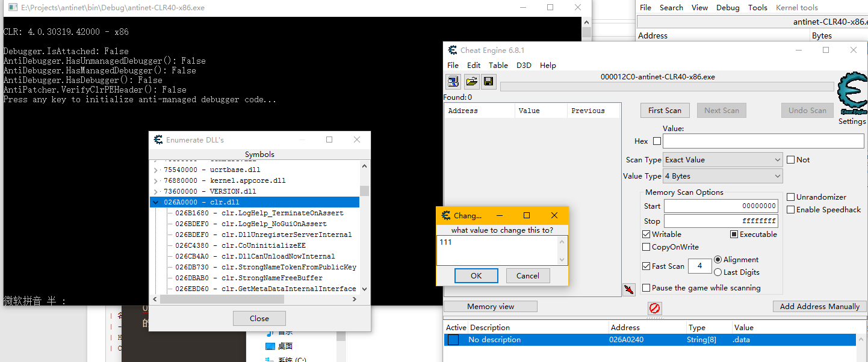Click the open process computer icon

click(453, 81)
